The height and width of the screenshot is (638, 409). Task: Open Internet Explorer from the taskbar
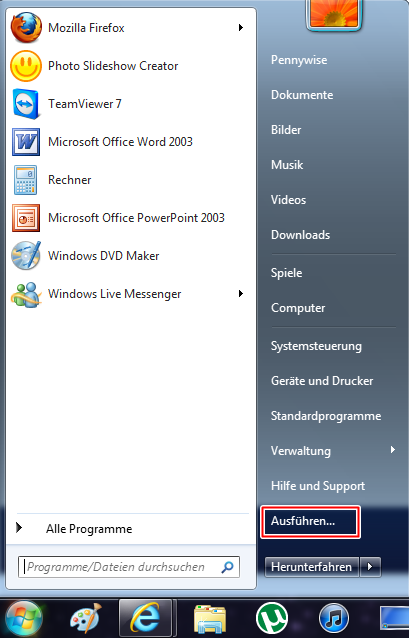[x=145, y=618]
